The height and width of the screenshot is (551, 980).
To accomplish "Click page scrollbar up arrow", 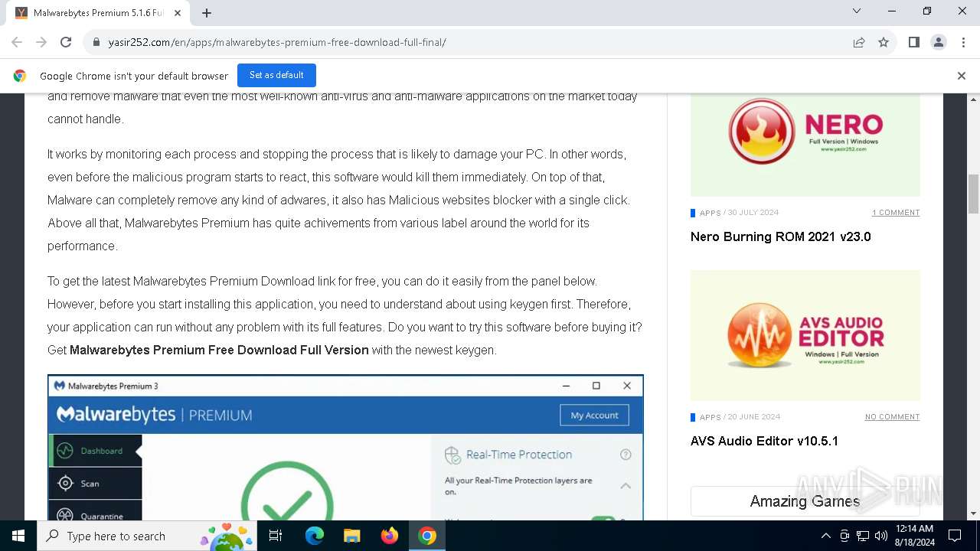I will click(x=974, y=100).
